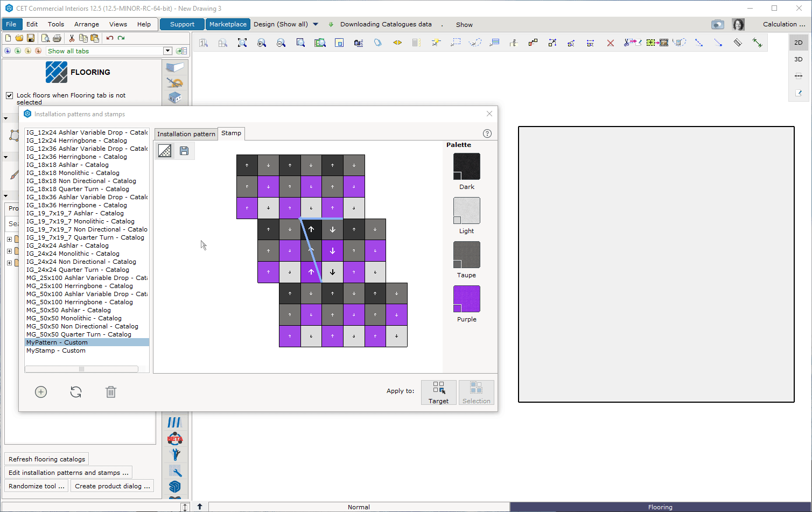Open the Tools menu
Viewport: 812px width, 512px height.
(56, 24)
